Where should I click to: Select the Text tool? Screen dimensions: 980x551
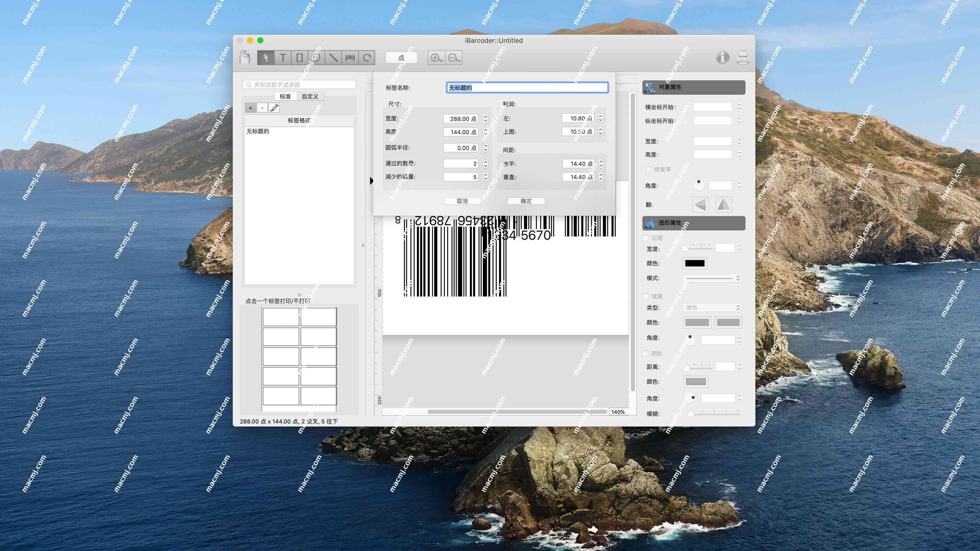tap(283, 58)
